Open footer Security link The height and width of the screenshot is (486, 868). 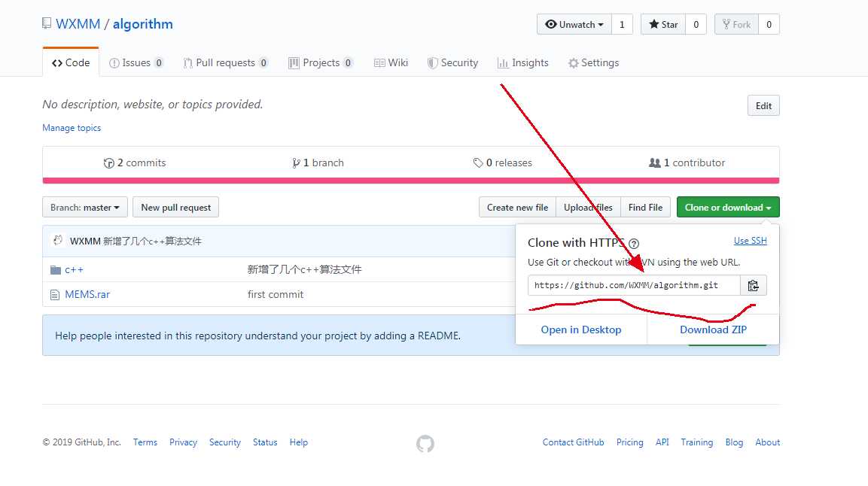pos(225,442)
